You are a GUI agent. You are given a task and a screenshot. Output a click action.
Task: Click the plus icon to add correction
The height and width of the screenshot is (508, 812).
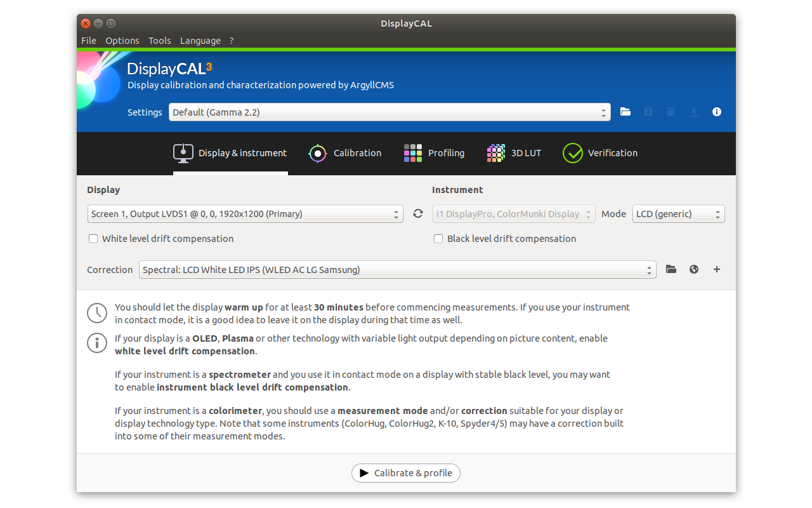point(717,269)
